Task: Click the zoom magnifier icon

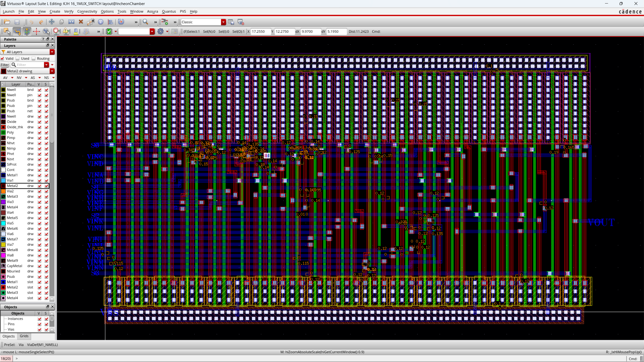Action: pyautogui.click(x=145, y=22)
